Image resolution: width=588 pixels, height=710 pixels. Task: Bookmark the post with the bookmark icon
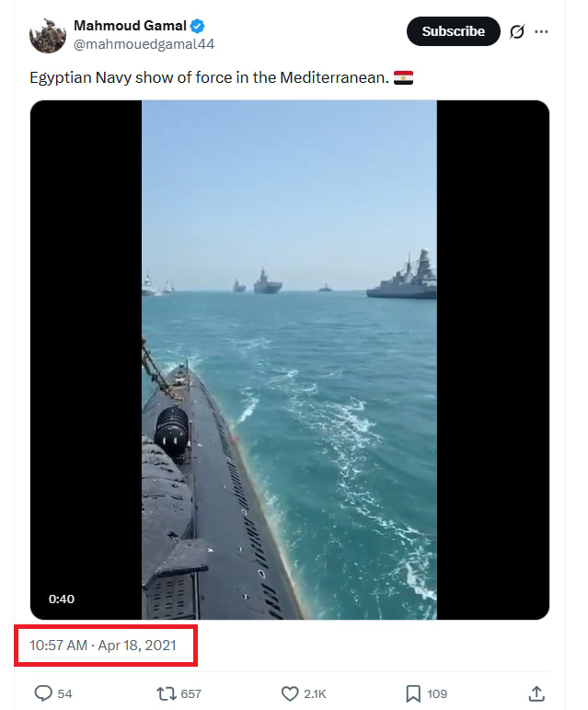413,693
